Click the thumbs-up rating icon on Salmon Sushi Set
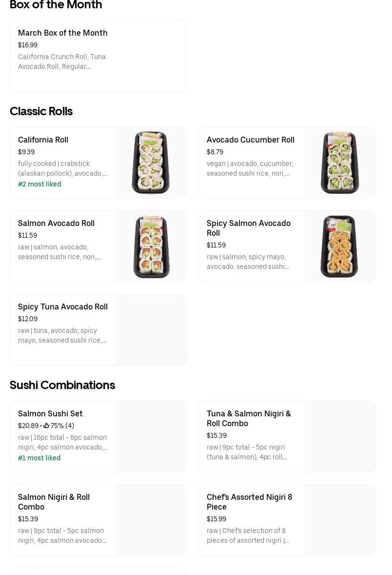 46,426
